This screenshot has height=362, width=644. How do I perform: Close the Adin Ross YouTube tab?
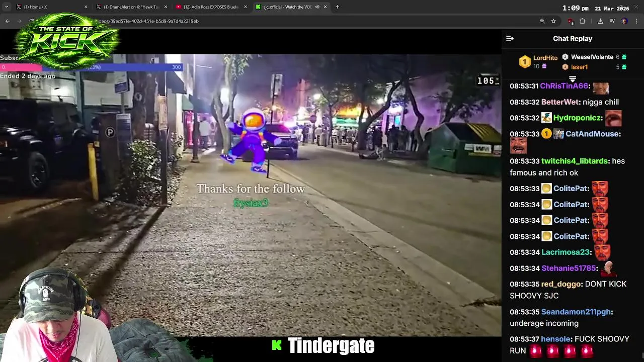coord(246,7)
